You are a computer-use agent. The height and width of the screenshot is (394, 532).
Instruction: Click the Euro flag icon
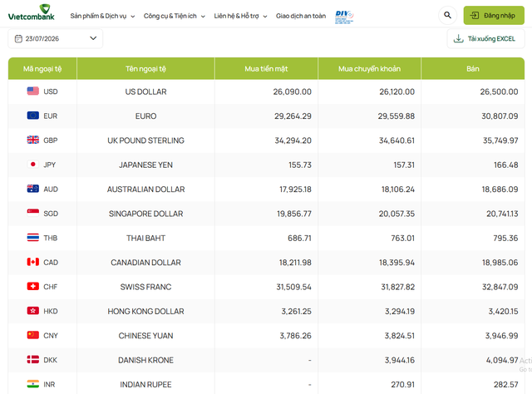pos(33,116)
